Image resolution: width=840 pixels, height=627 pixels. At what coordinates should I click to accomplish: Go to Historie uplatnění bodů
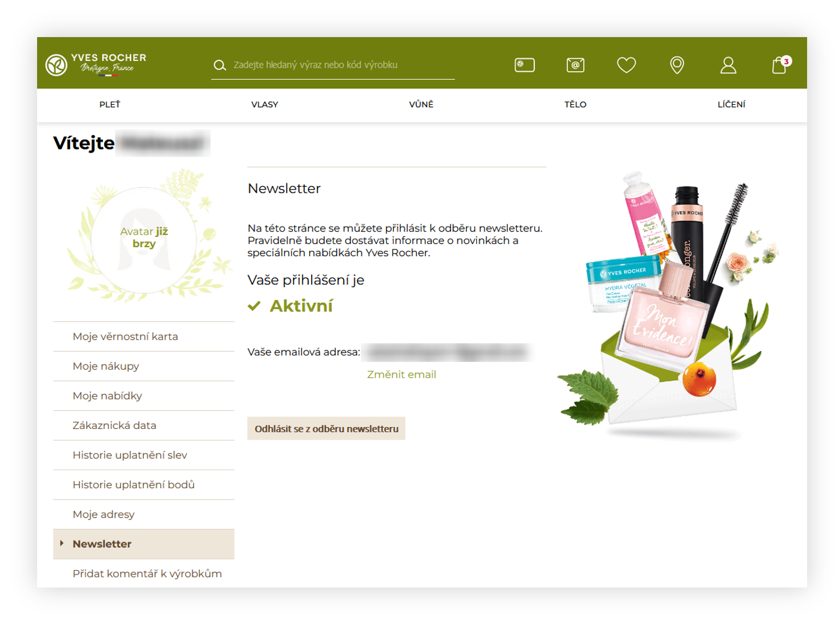tap(144, 485)
